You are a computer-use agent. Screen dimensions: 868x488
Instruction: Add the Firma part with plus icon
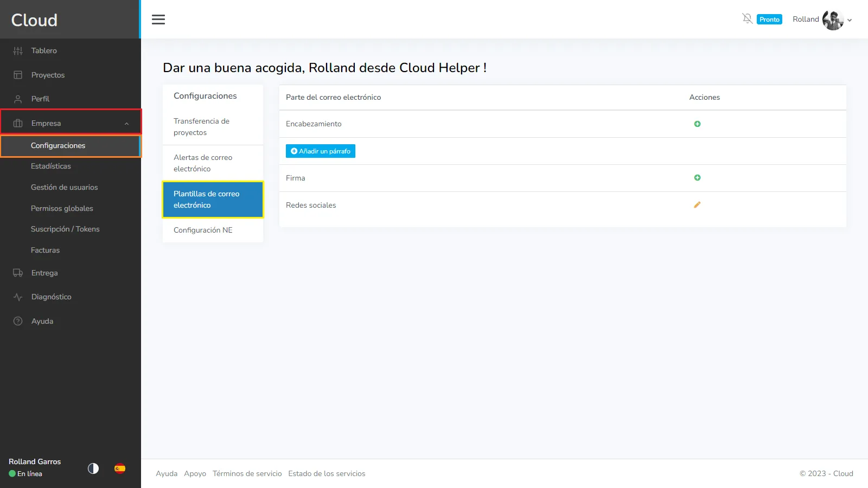click(x=697, y=178)
